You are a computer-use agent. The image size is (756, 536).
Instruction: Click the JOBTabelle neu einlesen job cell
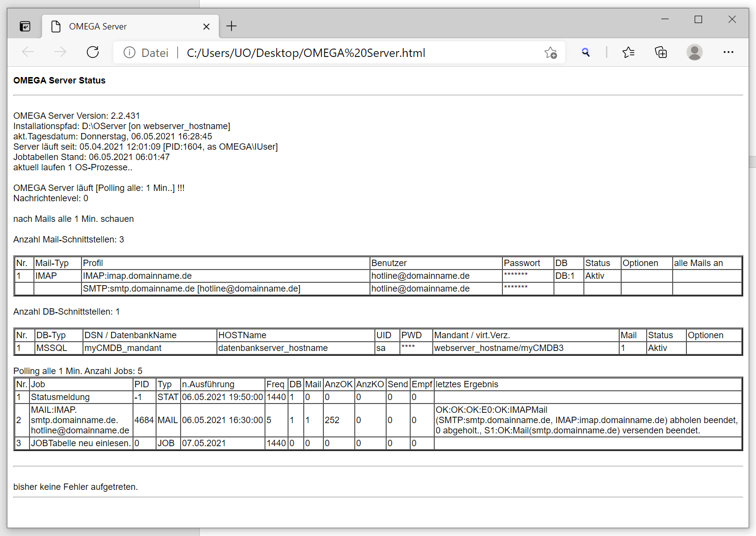coord(81,443)
